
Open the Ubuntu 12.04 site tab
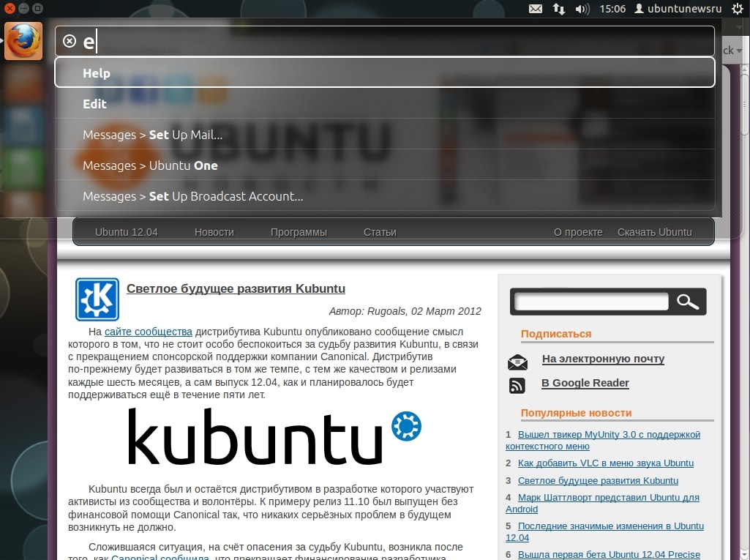(127, 232)
